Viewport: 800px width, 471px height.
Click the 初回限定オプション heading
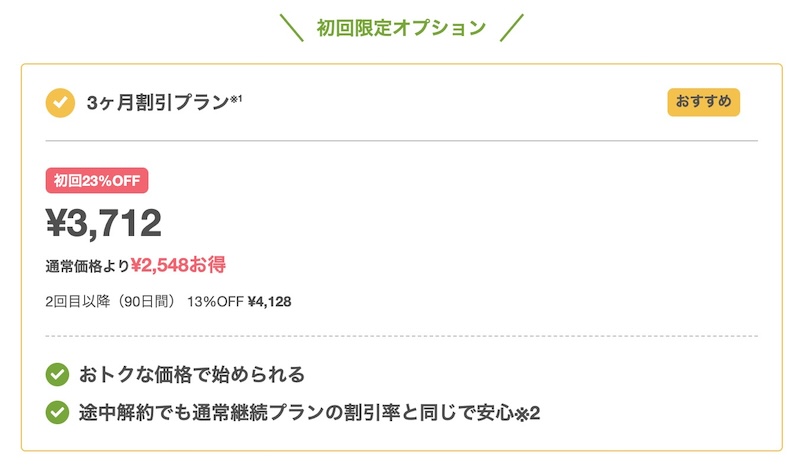[401, 28]
